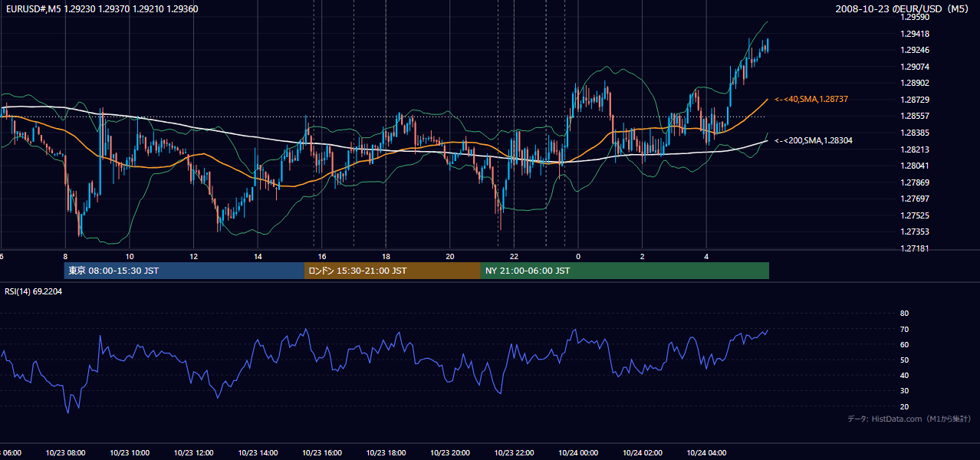Click hour marker 10 under price chart
This screenshot has height=460, width=980.
pyautogui.click(x=130, y=256)
